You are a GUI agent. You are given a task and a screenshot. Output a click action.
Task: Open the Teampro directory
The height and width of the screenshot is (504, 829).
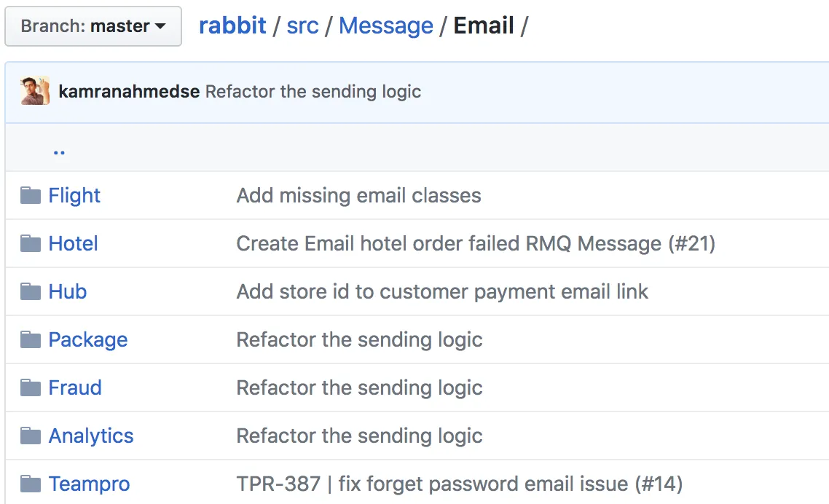[89, 483]
